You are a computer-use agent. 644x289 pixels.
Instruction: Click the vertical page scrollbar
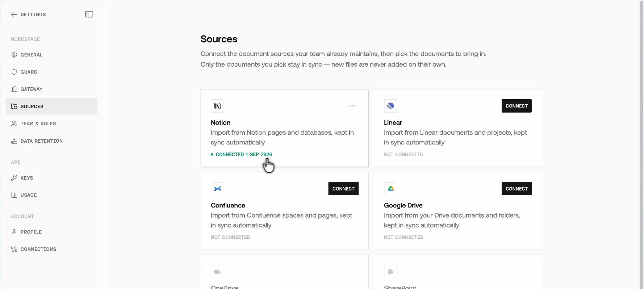(641, 144)
